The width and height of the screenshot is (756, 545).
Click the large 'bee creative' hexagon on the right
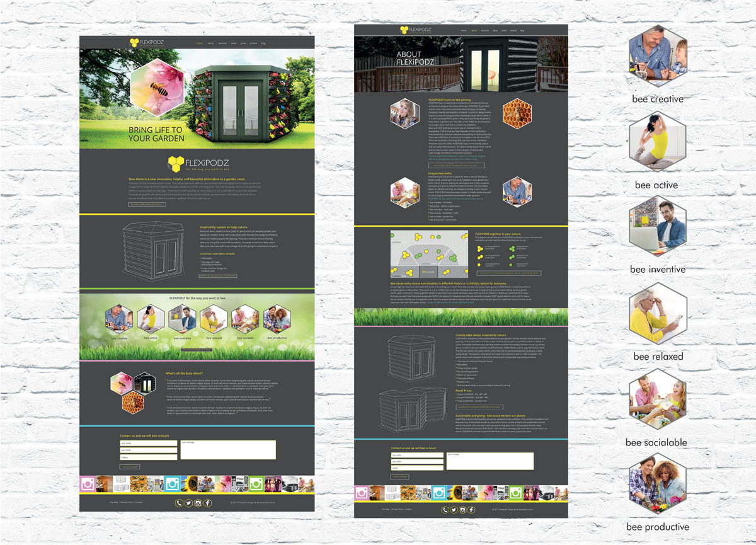point(658,54)
